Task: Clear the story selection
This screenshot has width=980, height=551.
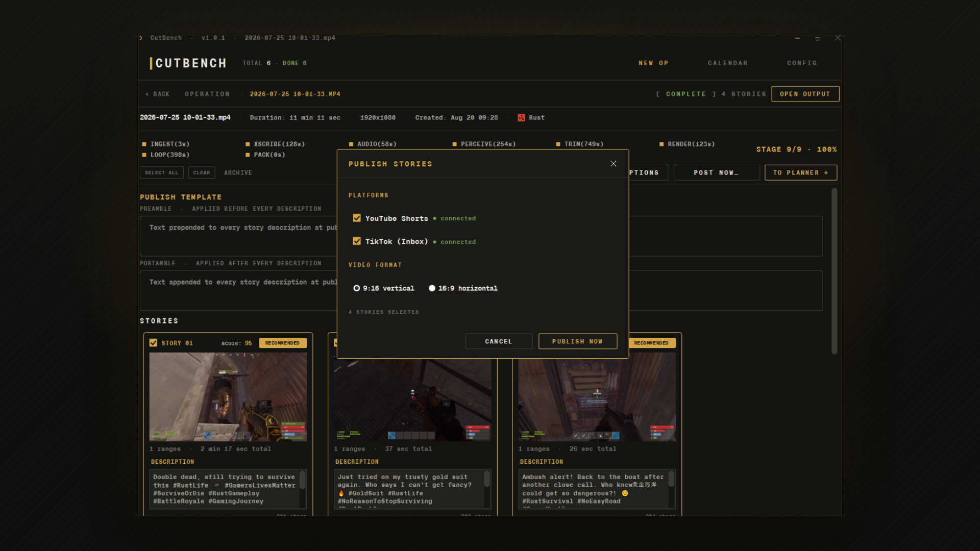Action: pos(202,172)
